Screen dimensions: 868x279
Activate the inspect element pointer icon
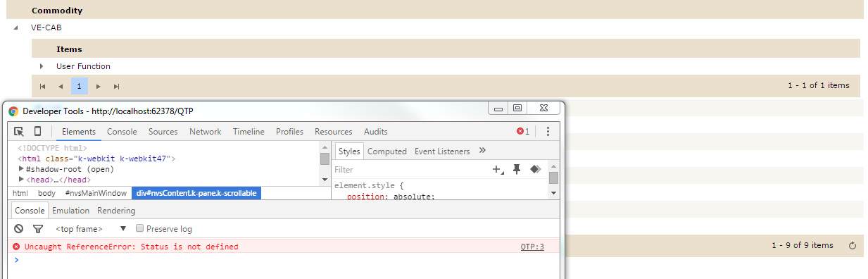[19, 132]
